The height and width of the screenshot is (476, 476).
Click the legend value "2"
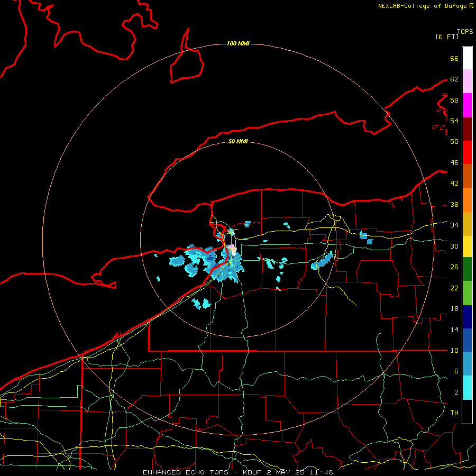tap(456, 392)
